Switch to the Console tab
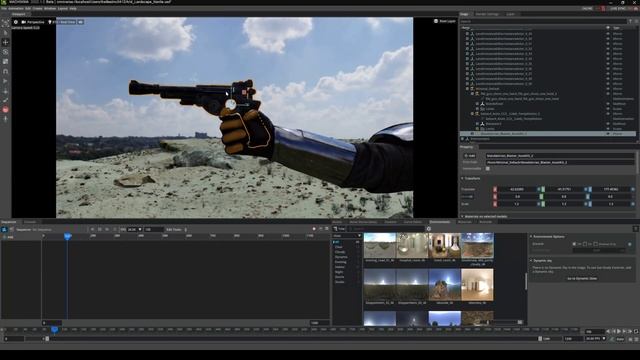The width and height of the screenshot is (640, 360). coord(30,222)
